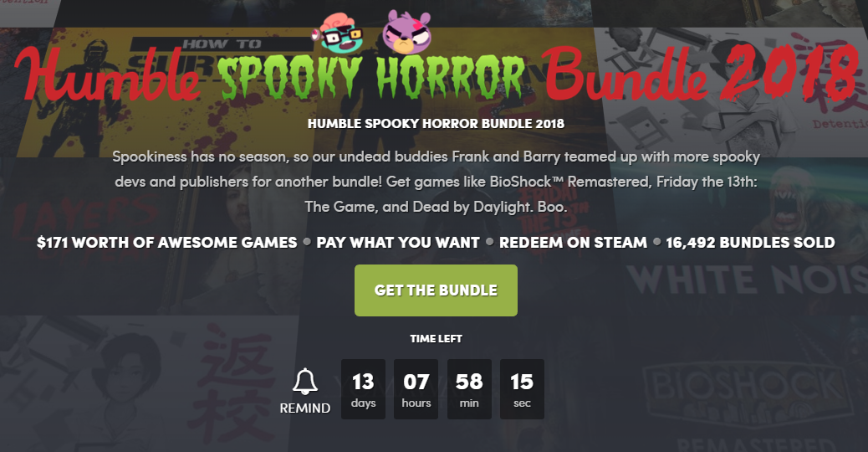This screenshot has width=868, height=452.
Task: Select the Humble Spooky Horror Bundle 2018 heading
Action: pyautogui.click(x=436, y=124)
